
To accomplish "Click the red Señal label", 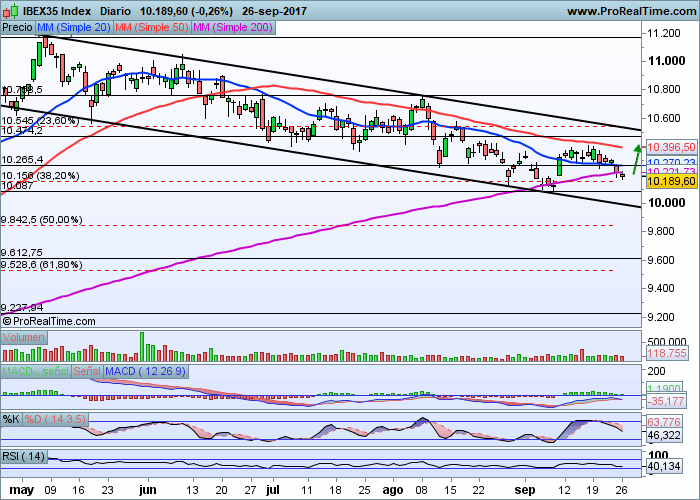I will tap(87, 371).
